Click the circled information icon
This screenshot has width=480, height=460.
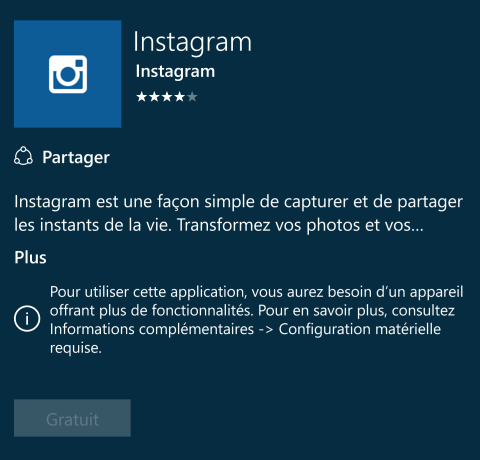[x=27, y=318]
